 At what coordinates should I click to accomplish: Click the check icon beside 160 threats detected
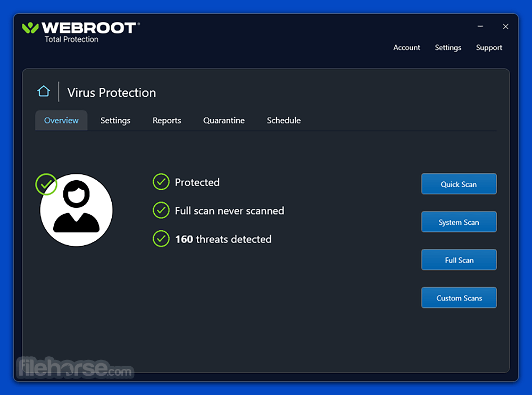point(161,239)
